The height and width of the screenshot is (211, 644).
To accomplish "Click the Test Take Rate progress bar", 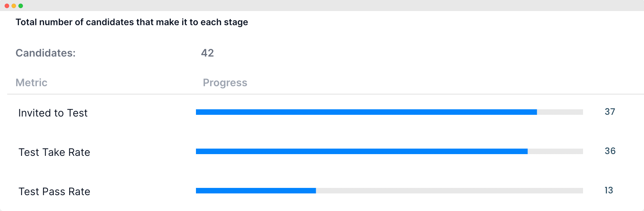I will (389, 151).
